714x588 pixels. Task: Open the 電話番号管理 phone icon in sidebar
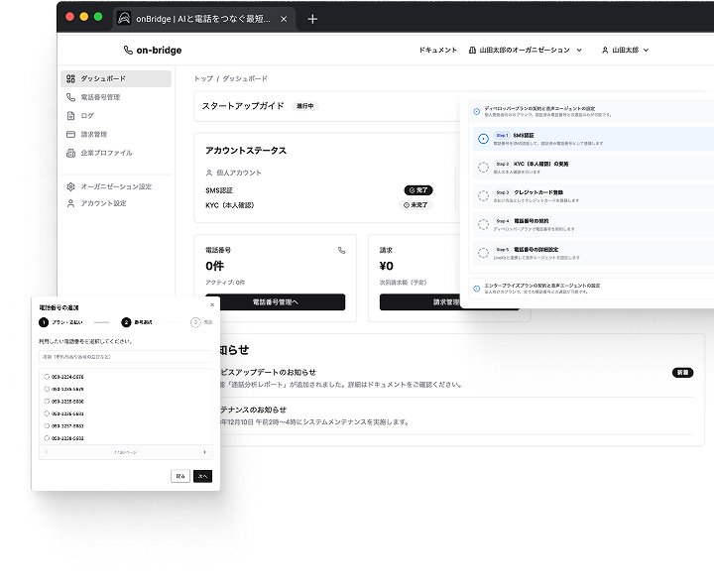tap(70, 97)
